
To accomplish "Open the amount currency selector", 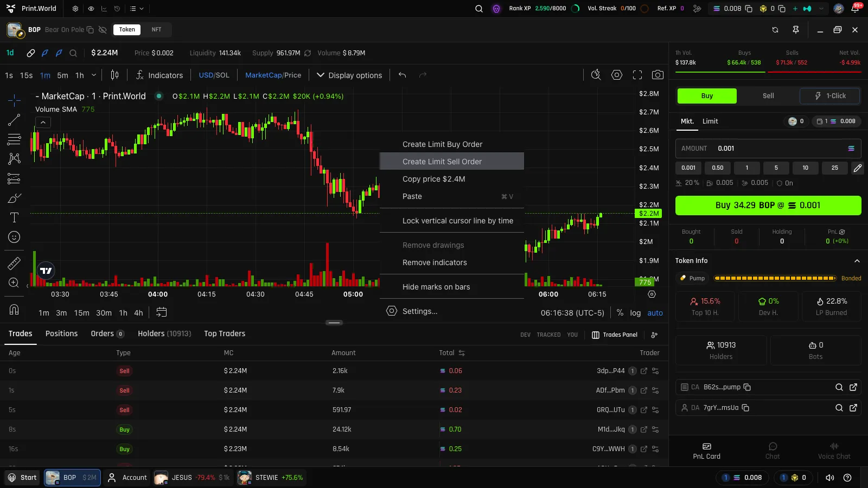I will (851, 149).
